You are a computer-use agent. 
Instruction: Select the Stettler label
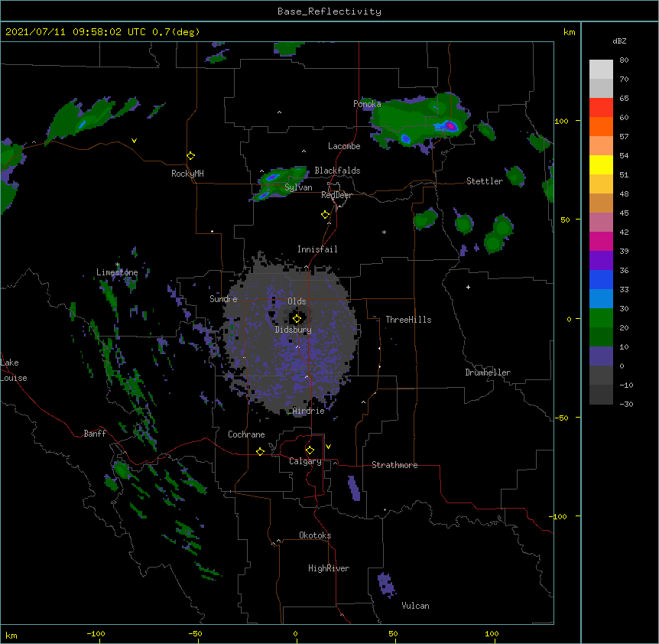485,181
